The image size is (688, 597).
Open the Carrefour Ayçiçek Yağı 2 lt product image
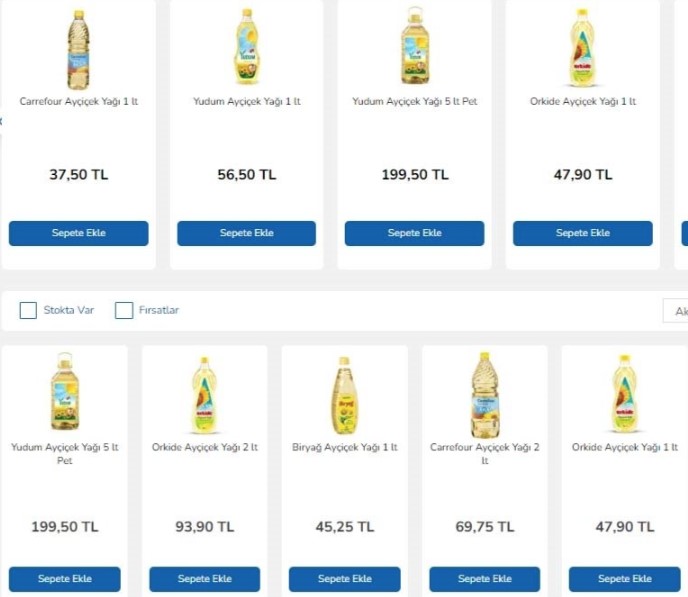click(484, 394)
